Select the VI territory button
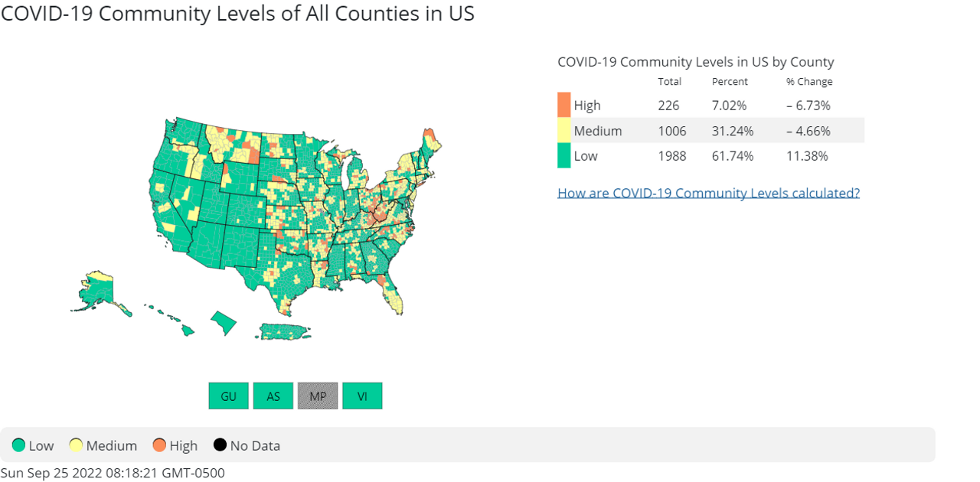Viewport: 980px width, 482px height. 362,396
